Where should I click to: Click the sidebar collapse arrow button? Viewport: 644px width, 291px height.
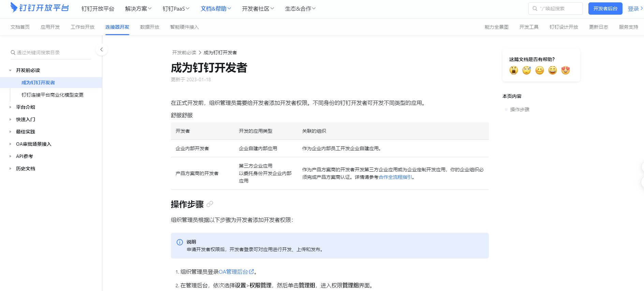click(x=101, y=49)
